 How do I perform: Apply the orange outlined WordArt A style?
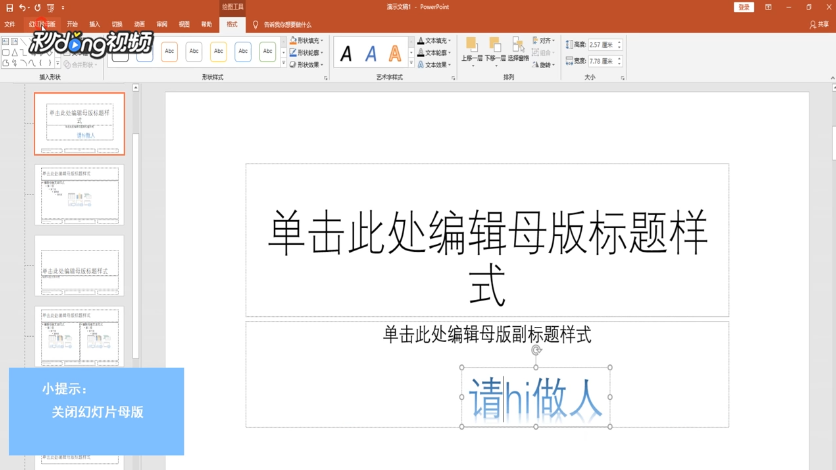[x=395, y=53]
